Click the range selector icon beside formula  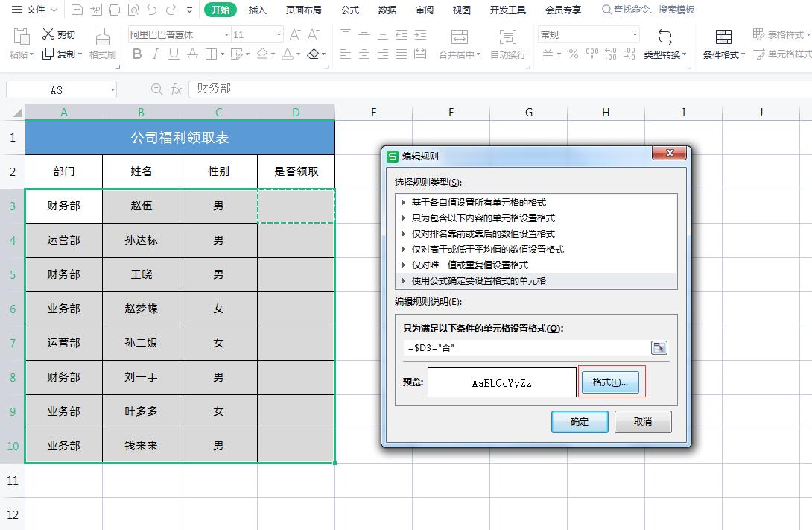tap(659, 347)
